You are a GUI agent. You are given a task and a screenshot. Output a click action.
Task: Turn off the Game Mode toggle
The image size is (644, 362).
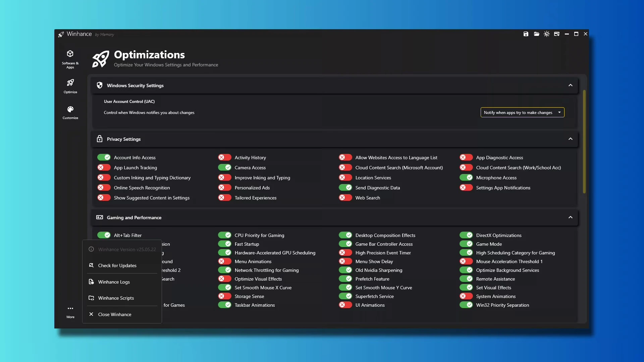[x=466, y=244]
